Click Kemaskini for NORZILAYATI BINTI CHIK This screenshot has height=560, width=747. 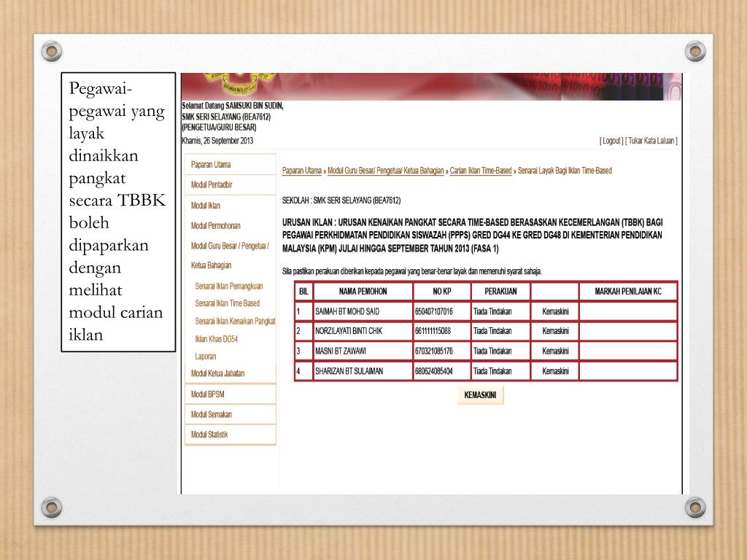pyautogui.click(x=555, y=331)
